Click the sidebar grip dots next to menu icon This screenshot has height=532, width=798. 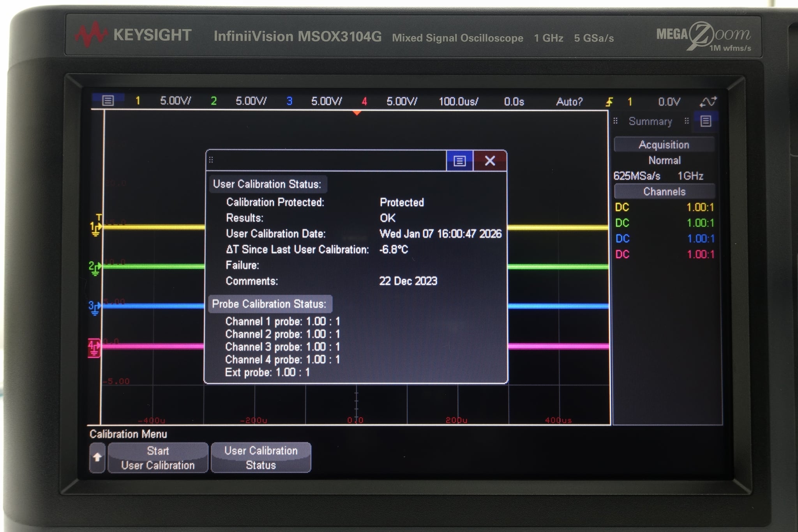click(687, 121)
